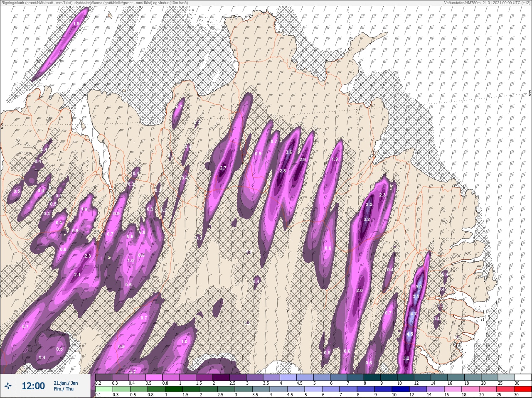Click the 12:00 forecast time label

tap(33, 386)
